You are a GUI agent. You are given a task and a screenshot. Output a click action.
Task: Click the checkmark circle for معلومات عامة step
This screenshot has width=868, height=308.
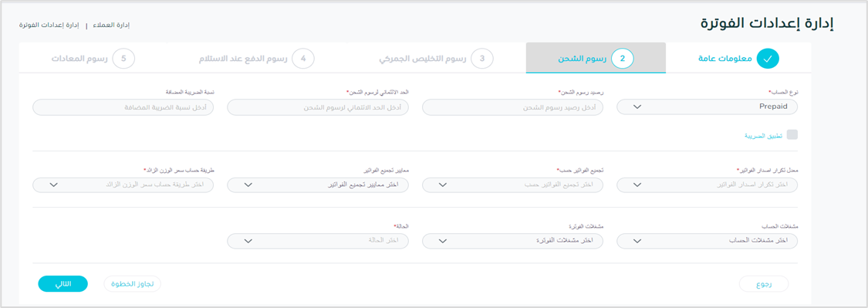767,58
